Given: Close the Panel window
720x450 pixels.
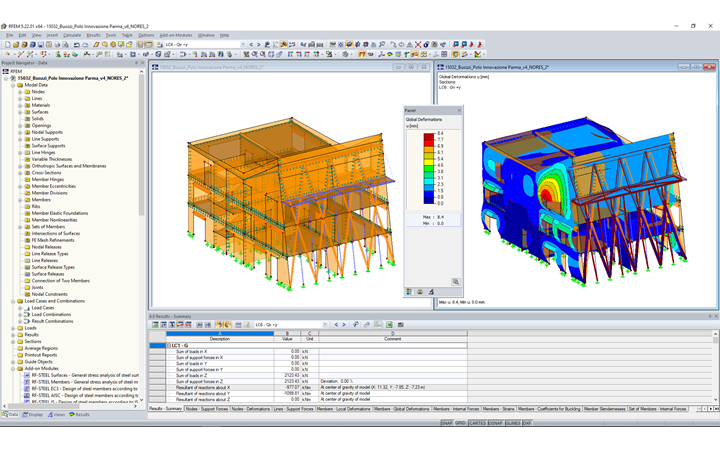Looking at the screenshot, I should point(459,111).
